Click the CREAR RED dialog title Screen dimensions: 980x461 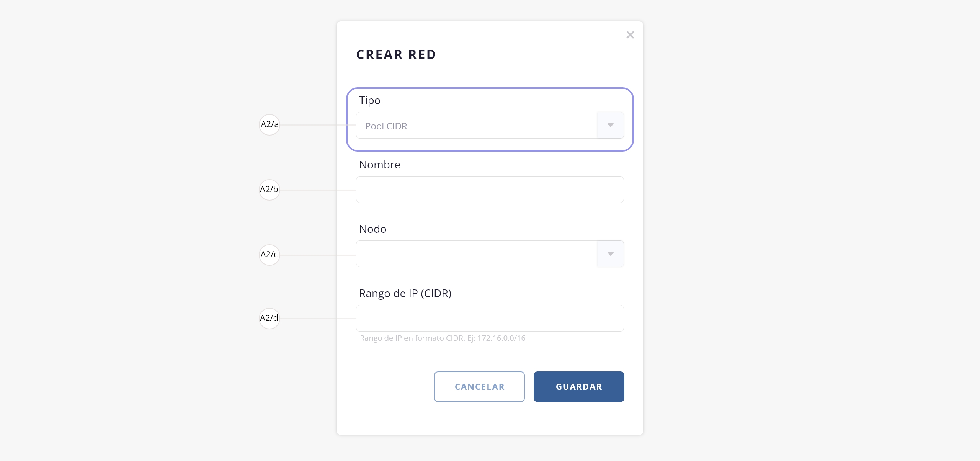click(396, 55)
